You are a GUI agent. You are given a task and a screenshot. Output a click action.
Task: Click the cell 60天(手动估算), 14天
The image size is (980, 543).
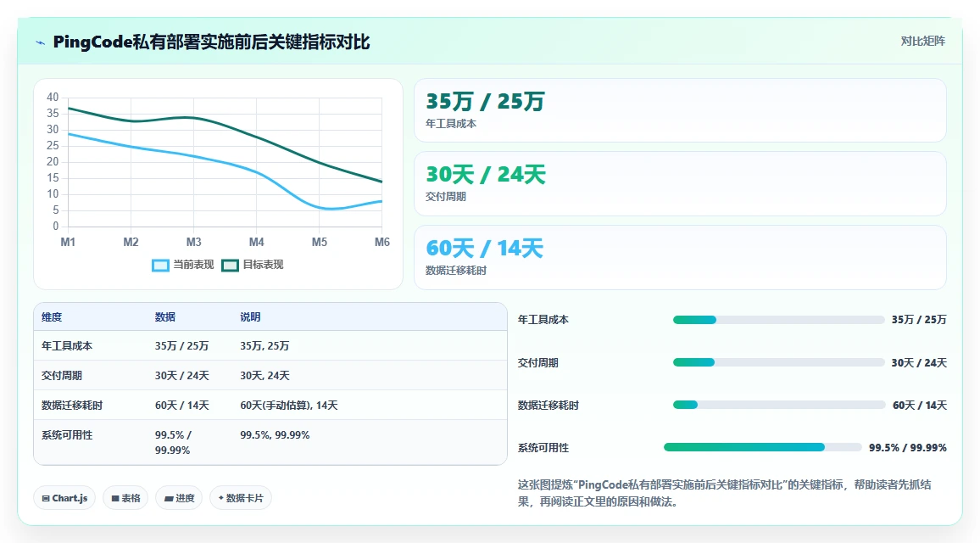289,406
